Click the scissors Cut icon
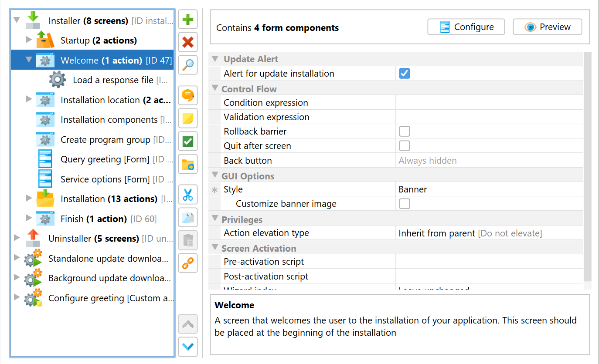 tap(188, 195)
